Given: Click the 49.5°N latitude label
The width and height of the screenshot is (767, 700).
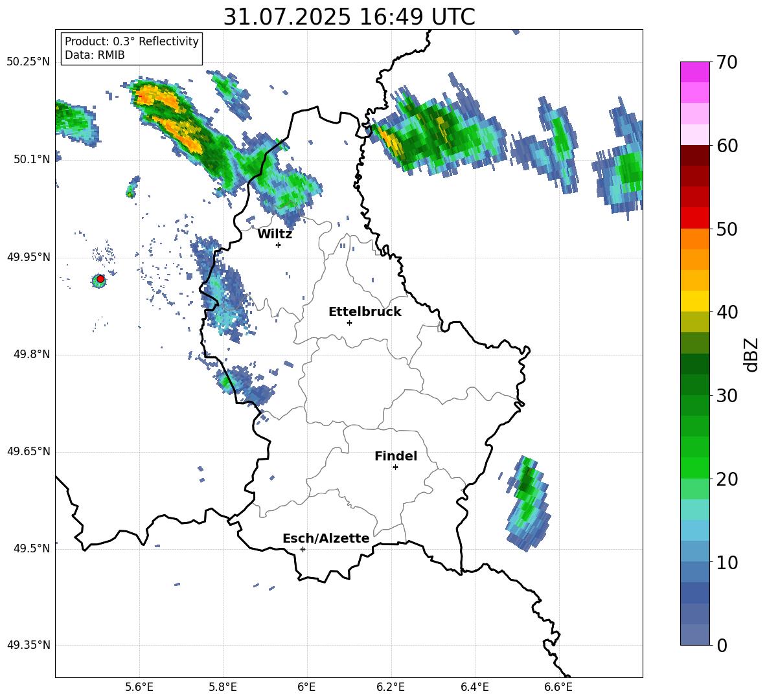Looking at the screenshot, I should [32, 548].
